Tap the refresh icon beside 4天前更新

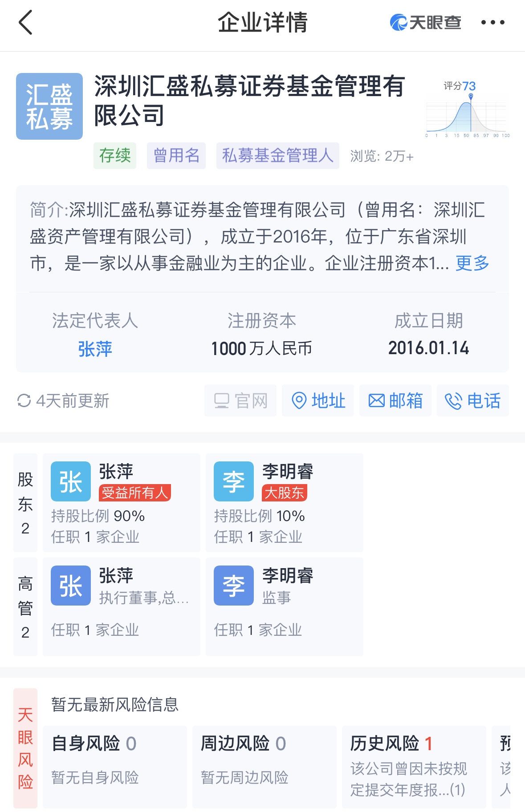[x=24, y=400]
